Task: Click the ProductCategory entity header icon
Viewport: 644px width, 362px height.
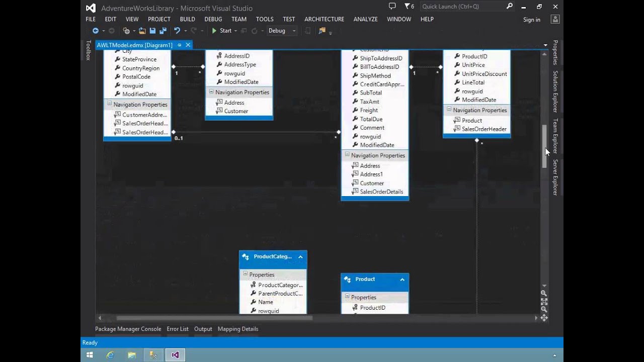Action: [246, 256]
